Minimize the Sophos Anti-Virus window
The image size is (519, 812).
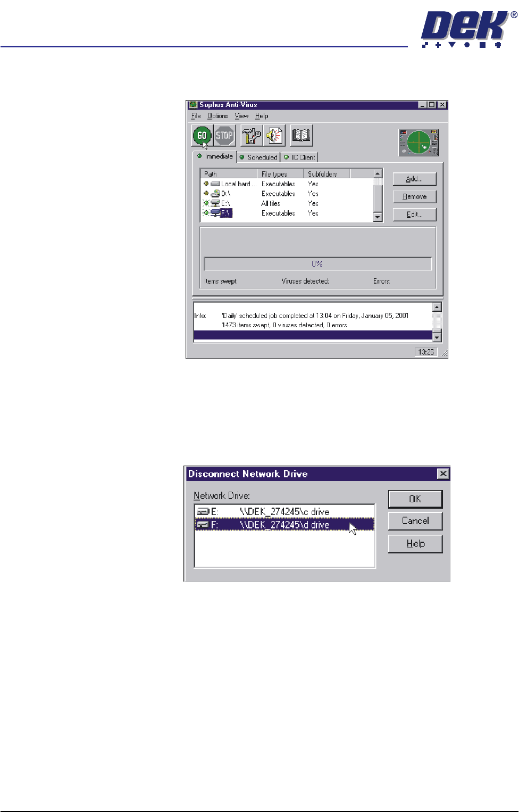click(x=422, y=105)
